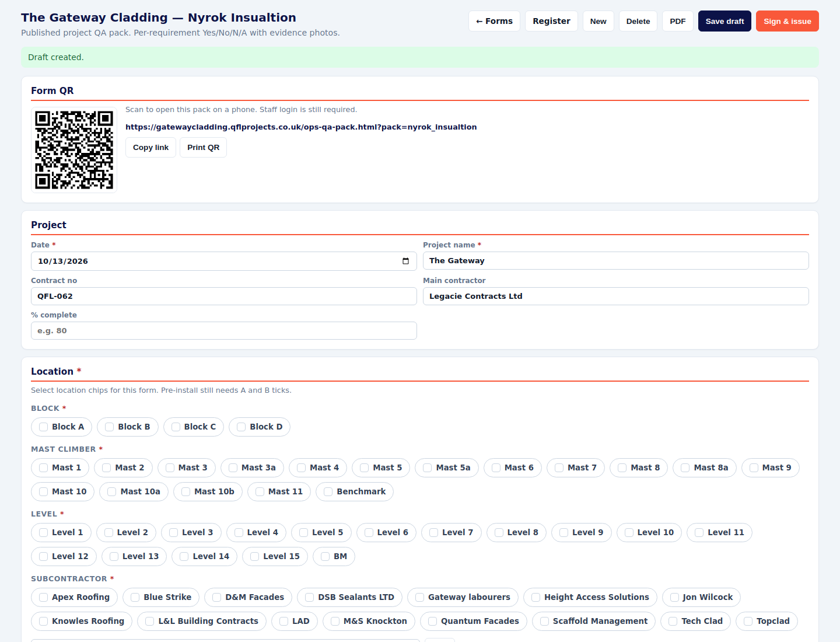The height and width of the screenshot is (642, 840).
Task: Save the draft
Action: click(724, 21)
